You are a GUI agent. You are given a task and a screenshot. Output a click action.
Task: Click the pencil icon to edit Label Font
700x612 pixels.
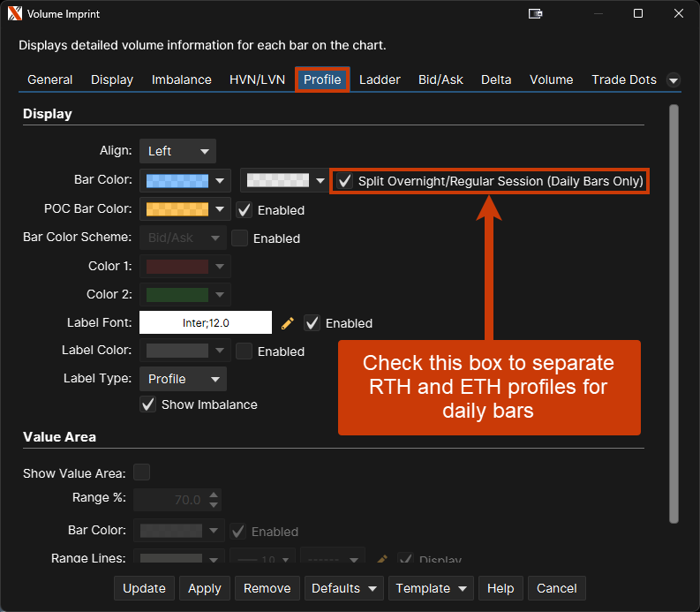tap(287, 323)
